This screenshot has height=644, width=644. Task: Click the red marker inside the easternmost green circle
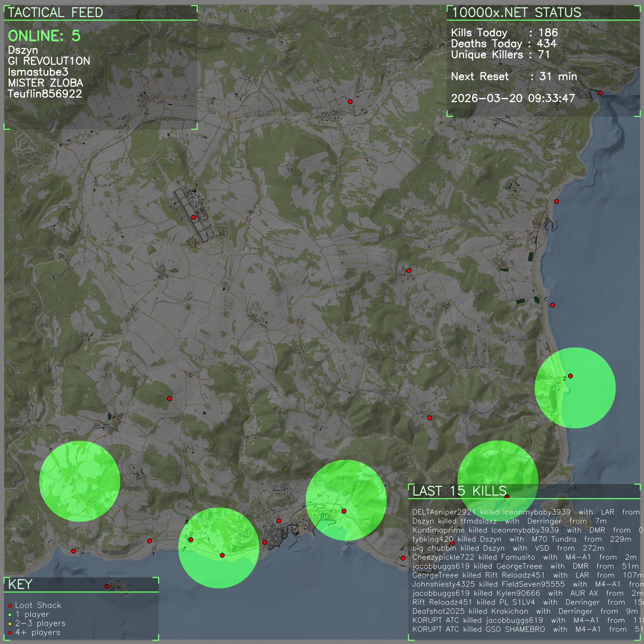(x=570, y=376)
